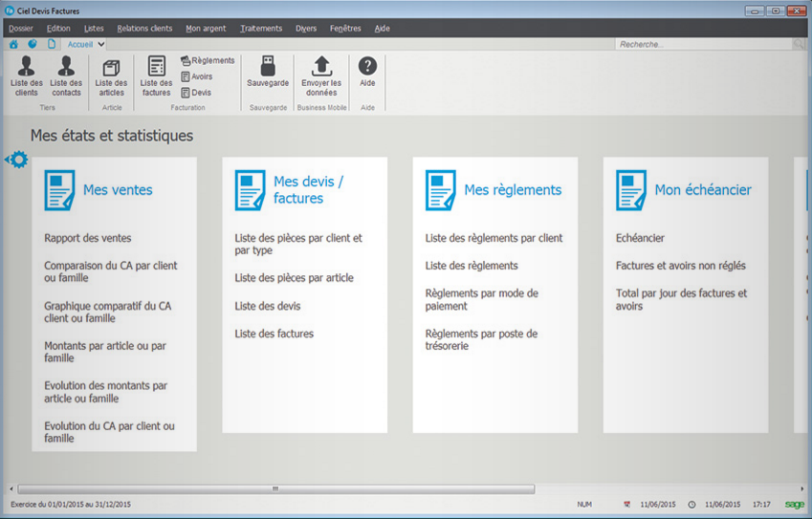
Task: Open Règlements in Facturation group
Action: 208,60
